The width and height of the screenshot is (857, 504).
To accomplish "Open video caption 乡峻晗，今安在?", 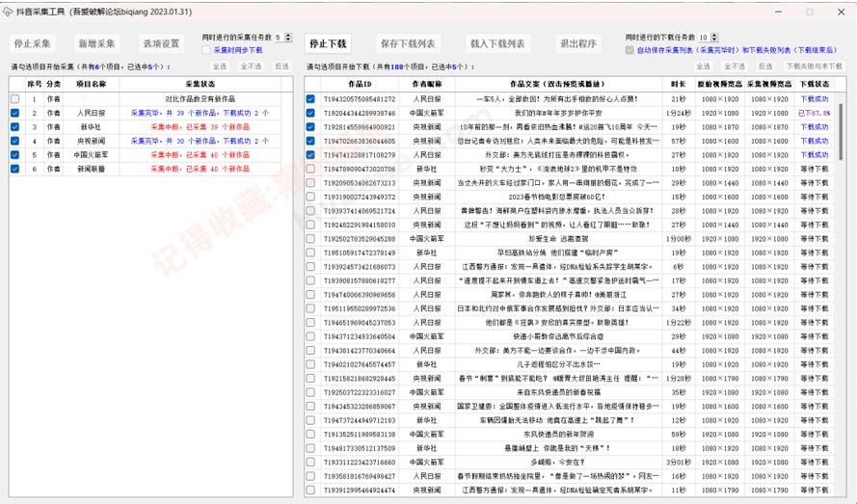I will pos(557,463).
